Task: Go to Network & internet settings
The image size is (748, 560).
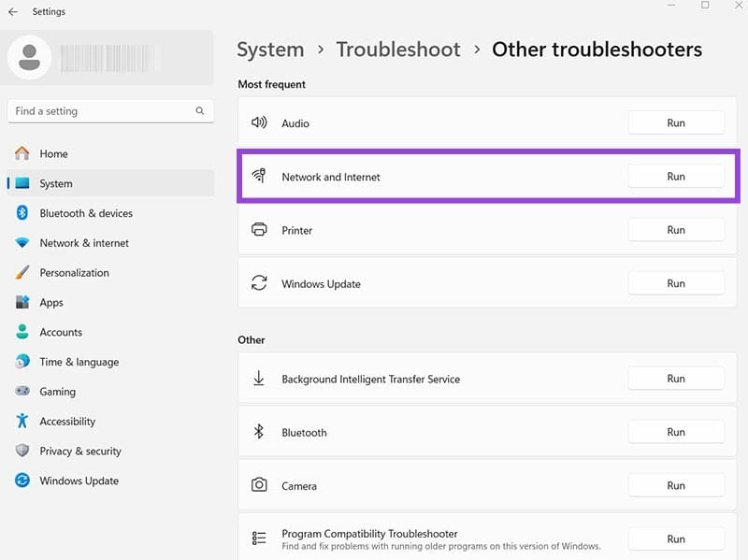Action: pyautogui.click(x=110, y=243)
